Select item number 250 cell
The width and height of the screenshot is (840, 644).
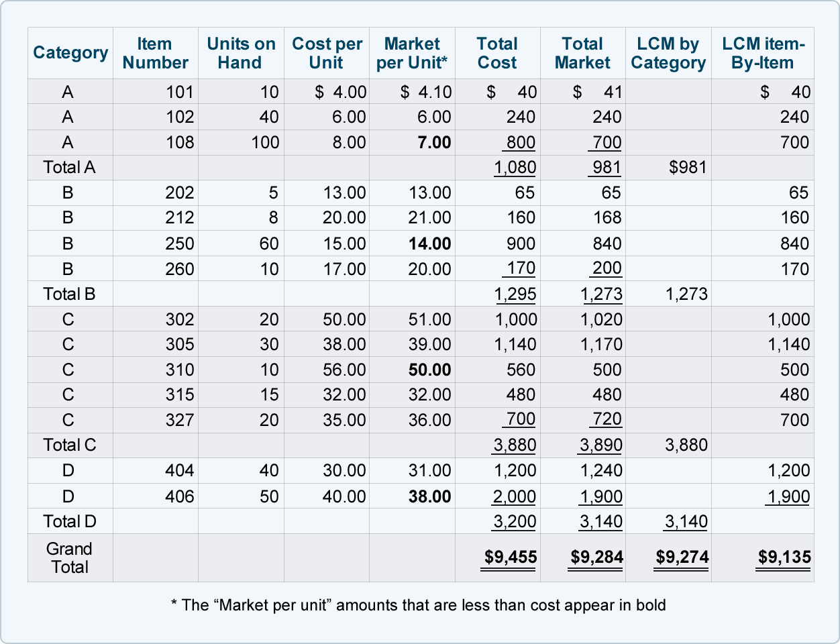point(180,244)
